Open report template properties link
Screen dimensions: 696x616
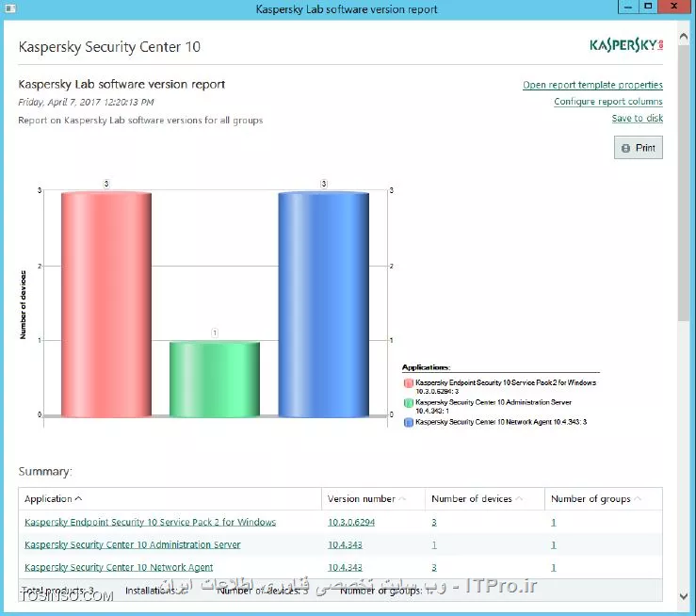[x=592, y=85]
